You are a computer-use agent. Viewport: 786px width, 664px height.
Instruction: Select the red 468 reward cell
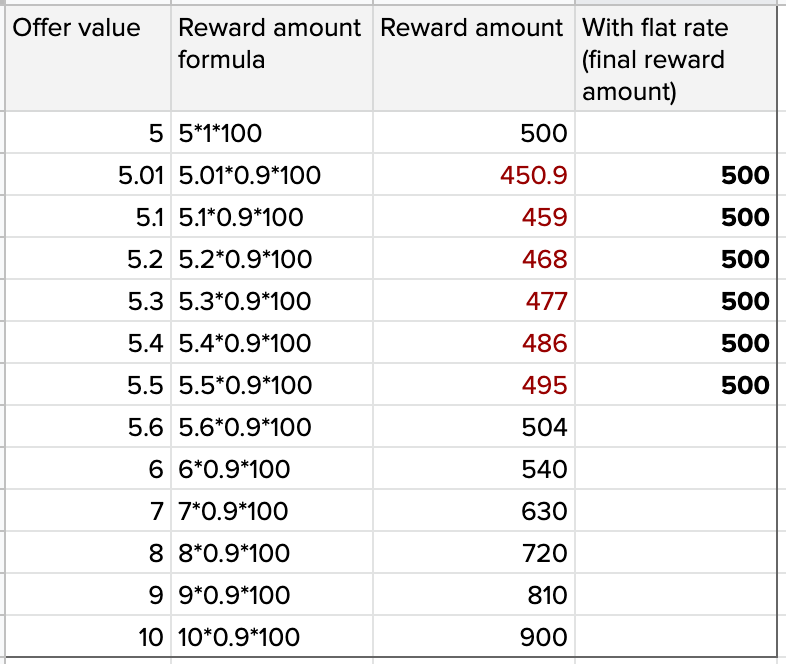(473, 260)
